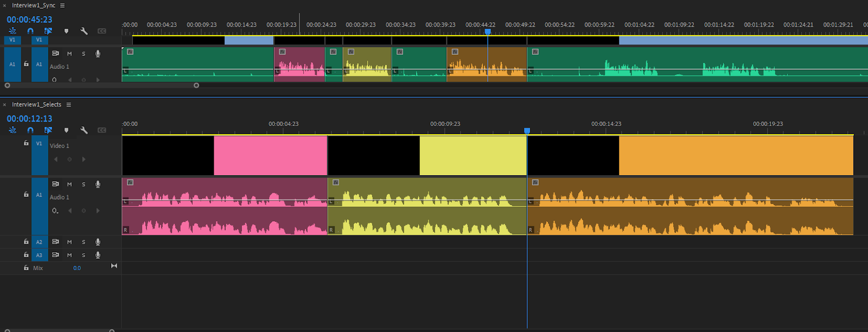868x332 pixels.
Task: Toggle A1 source patch in Interview1_Sync
Action: coord(12,64)
